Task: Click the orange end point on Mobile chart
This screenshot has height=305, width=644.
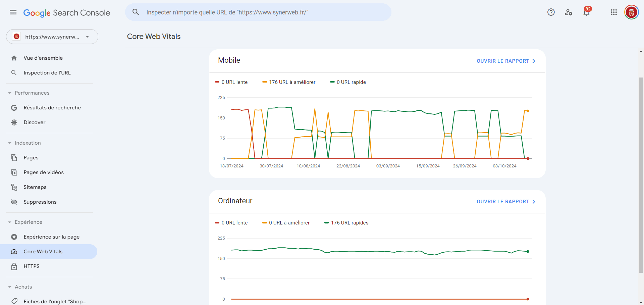Action: click(x=528, y=111)
